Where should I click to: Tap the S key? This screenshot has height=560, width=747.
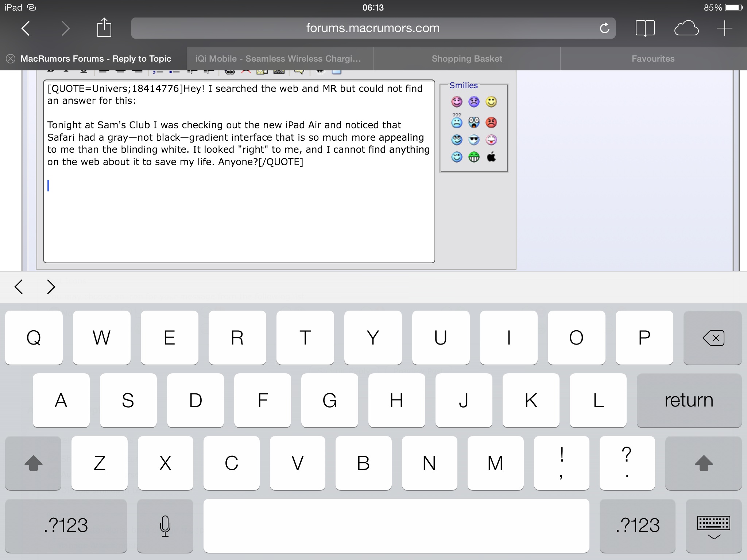click(128, 400)
